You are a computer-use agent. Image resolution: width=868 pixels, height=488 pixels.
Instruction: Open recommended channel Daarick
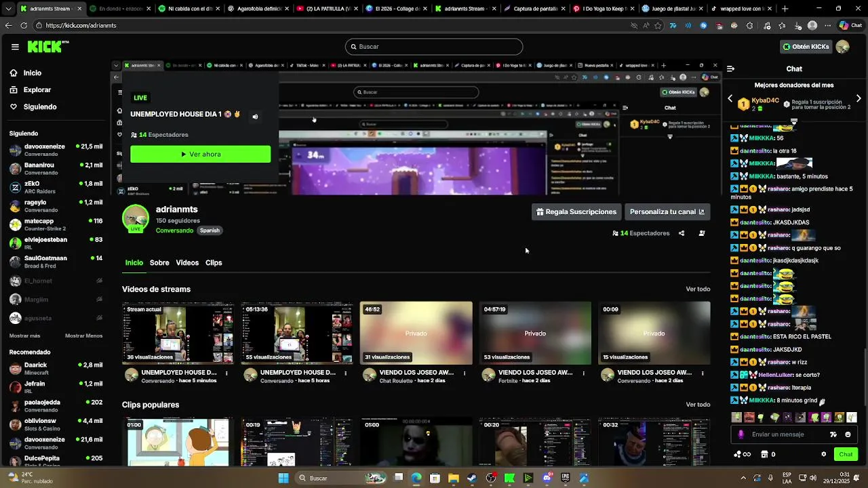point(56,368)
